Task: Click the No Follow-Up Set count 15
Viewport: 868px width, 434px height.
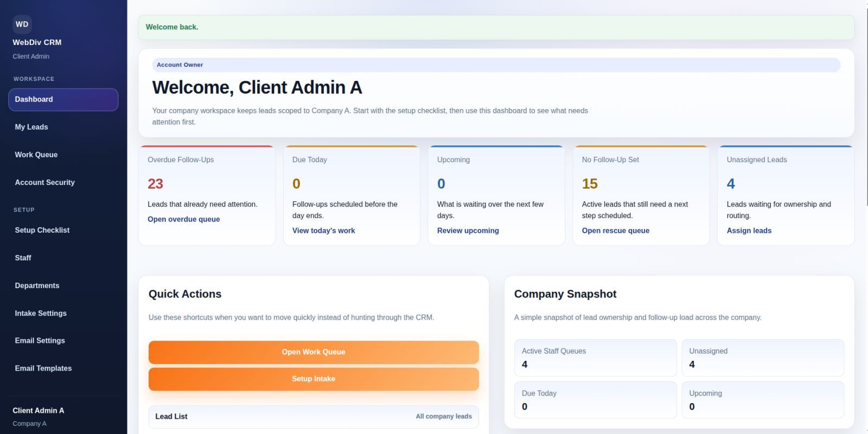Action: (x=590, y=184)
